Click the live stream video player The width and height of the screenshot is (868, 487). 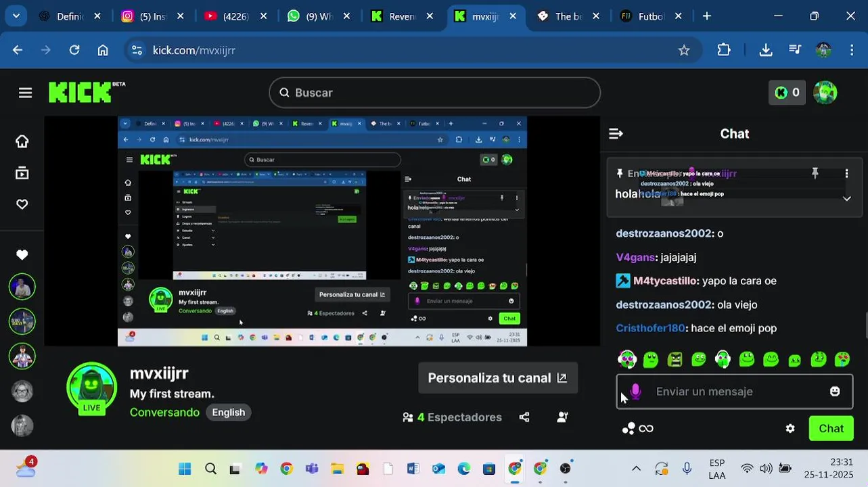click(322, 231)
